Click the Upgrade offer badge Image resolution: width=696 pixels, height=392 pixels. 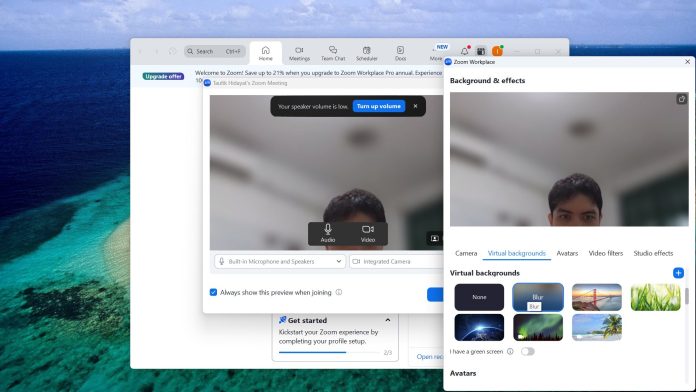[163, 76]
